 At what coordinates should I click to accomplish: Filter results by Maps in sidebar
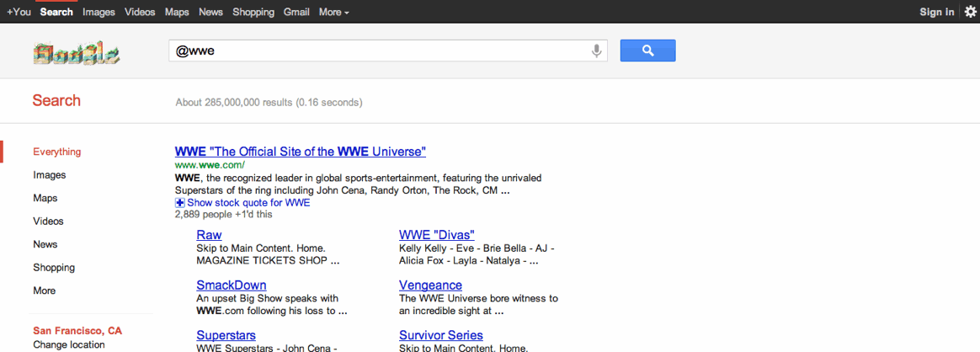tap(45, 198)
